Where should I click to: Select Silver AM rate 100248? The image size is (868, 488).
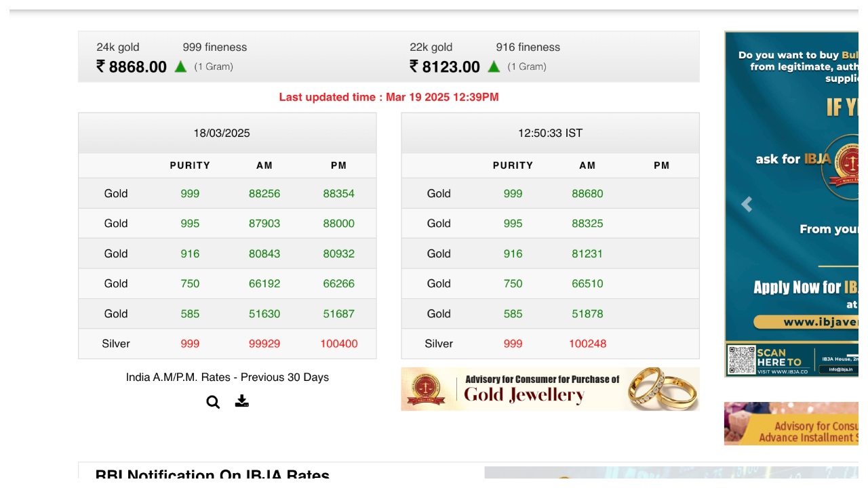pos(587,344)
